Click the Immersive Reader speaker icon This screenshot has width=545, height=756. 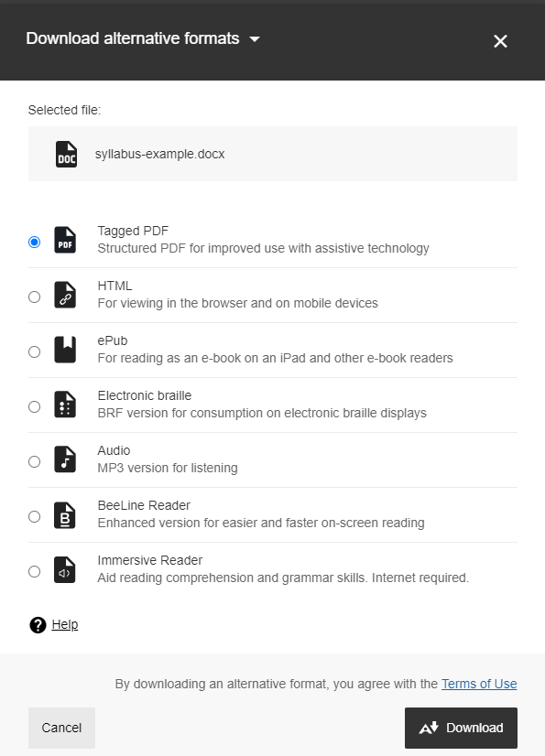[x=67, y=571]
